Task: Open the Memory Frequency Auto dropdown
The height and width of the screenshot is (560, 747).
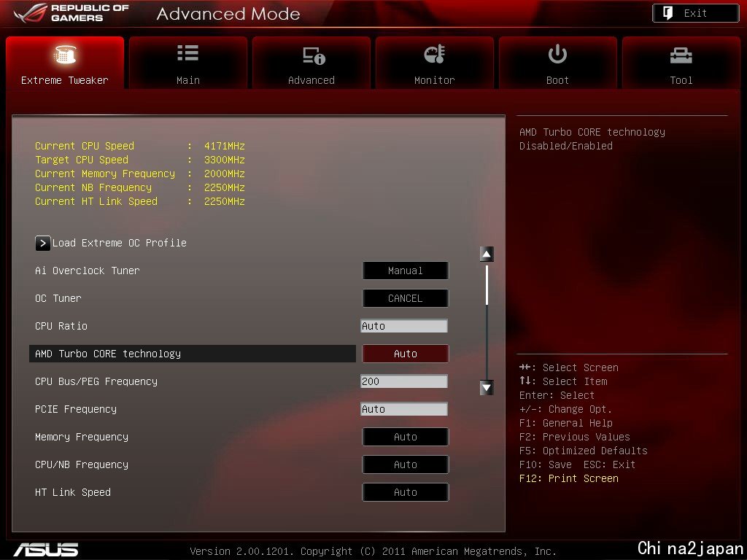Action: pyautogui.click(x=406, y=437)
